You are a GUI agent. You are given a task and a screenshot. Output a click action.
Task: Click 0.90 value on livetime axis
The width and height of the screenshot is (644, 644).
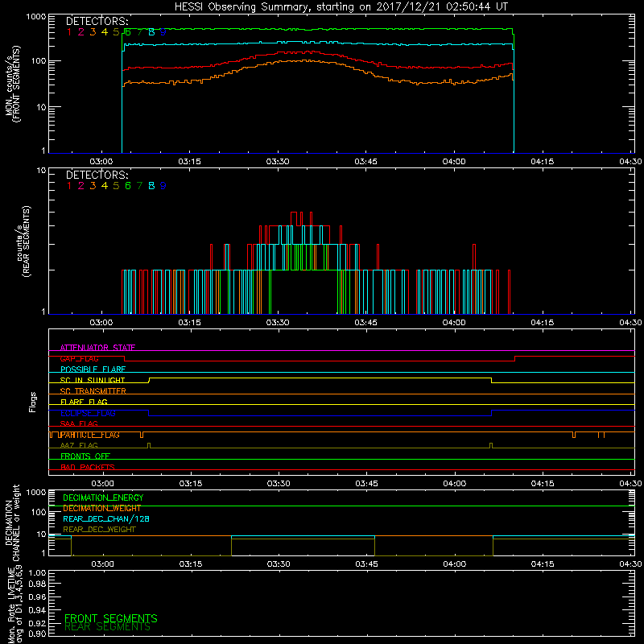(x=37, y=634)
